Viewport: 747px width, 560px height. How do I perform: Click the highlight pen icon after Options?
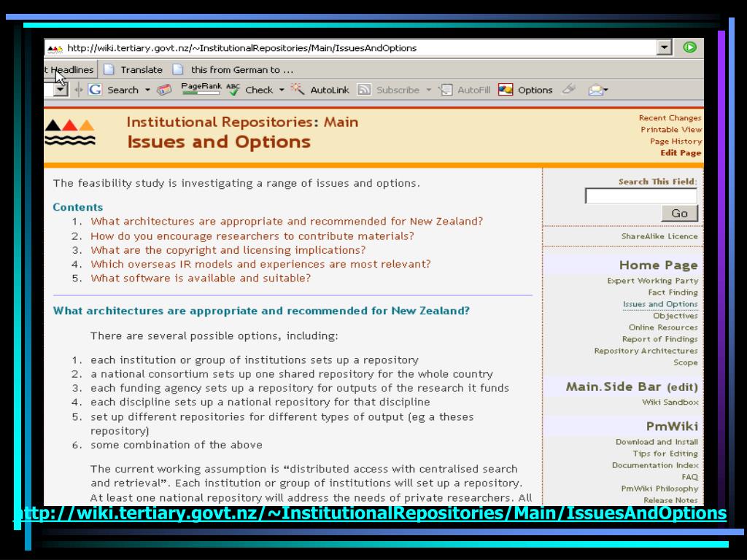[x=569, y=89]
